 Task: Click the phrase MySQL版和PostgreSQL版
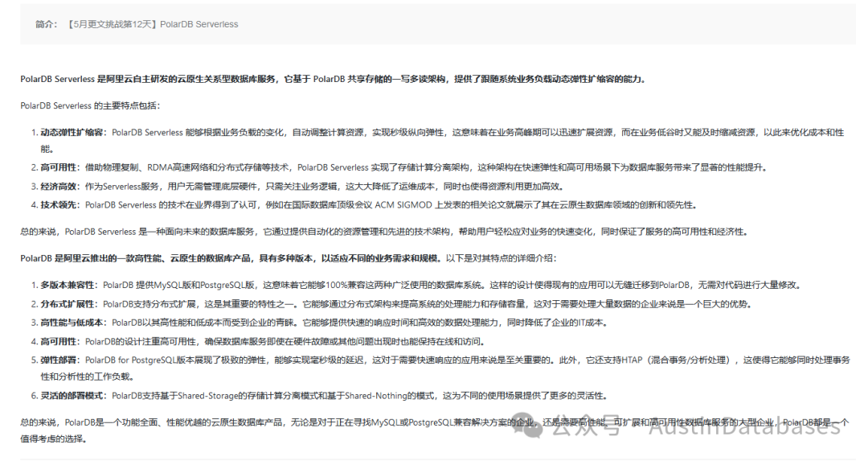coord(204,286)
